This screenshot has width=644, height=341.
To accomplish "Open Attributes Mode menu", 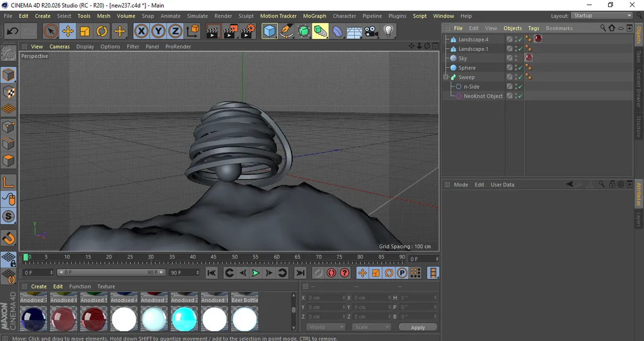I will point(461,185).
